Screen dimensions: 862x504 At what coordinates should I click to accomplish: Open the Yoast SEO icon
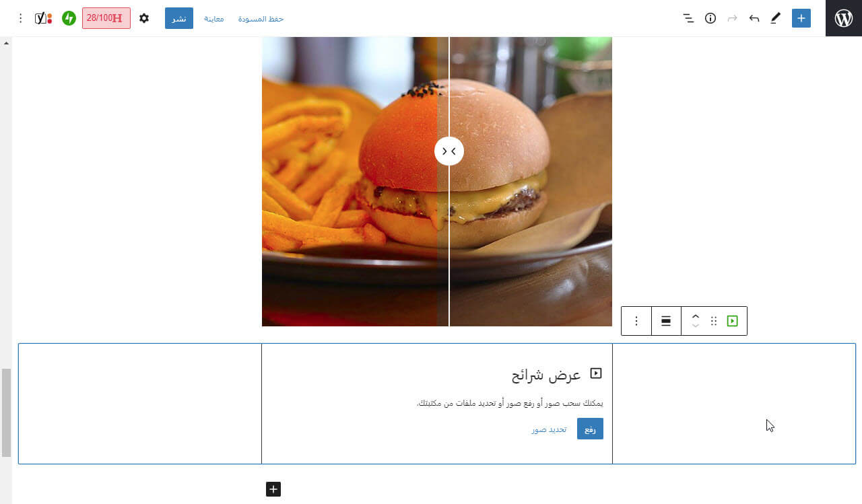[43, 18]
